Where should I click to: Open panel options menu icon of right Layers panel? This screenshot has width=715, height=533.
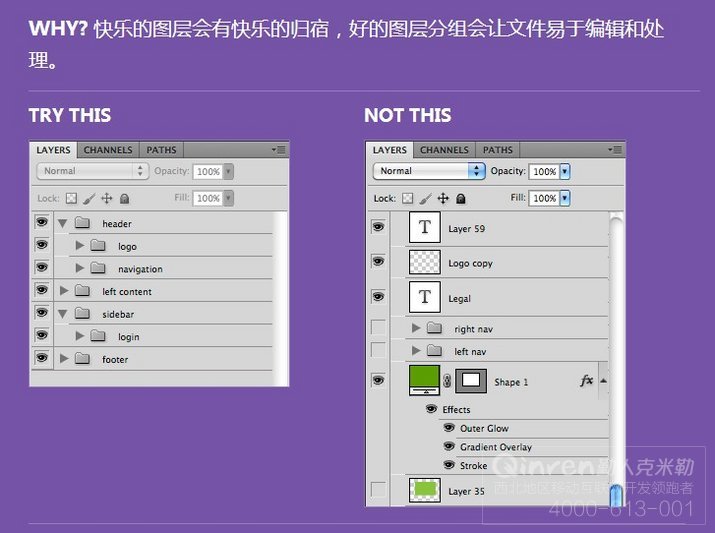(x=615, y=150)
